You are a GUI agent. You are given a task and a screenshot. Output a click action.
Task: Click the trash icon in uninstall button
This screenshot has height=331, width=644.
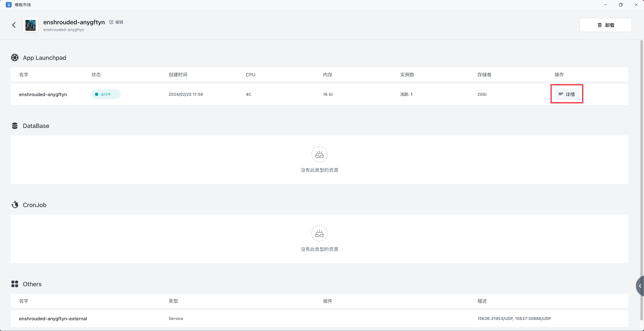[x=600, y=25]
